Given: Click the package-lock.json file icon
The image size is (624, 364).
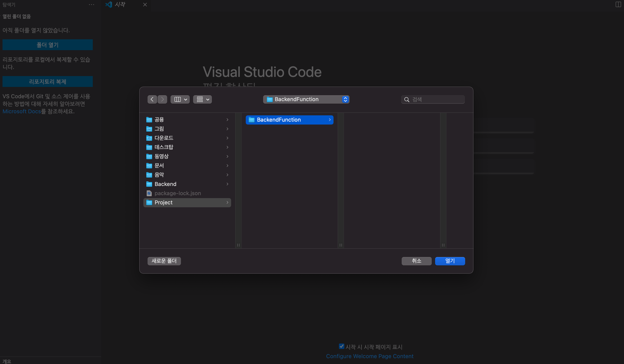Looking at the screenshot, I should click(x=149, y=193).
